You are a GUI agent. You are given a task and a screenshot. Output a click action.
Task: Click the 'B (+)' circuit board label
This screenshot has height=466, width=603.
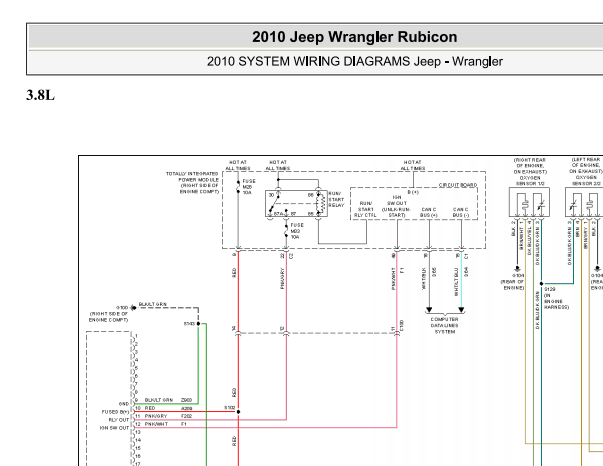coord(413,192)
